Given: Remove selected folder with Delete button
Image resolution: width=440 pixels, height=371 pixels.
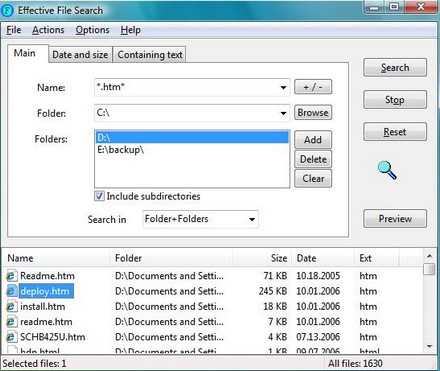Looking at the screenshot, I should click(x=313, y=159).
